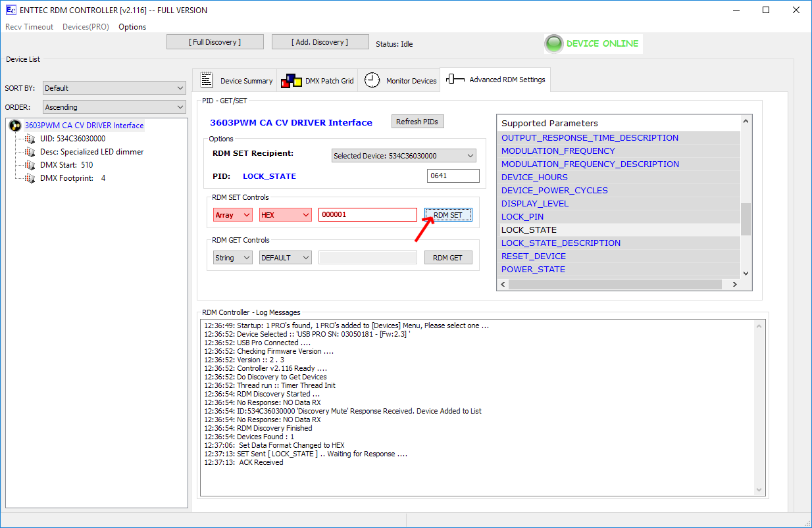812x528 pixels.
Task: Click the Device Summary tab icon
Action: (207, 80)
